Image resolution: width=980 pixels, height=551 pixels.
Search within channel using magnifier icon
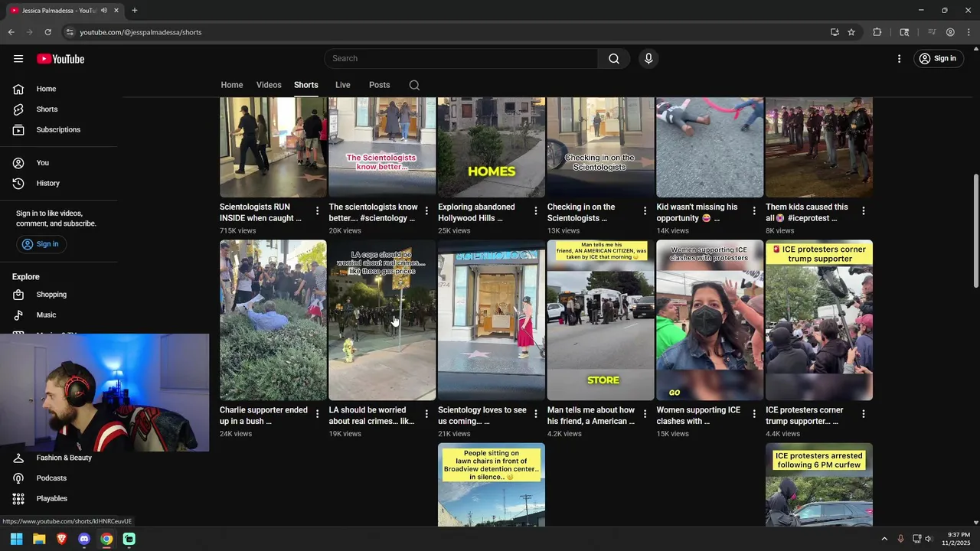pyautogui.click(x=414, y=85)
